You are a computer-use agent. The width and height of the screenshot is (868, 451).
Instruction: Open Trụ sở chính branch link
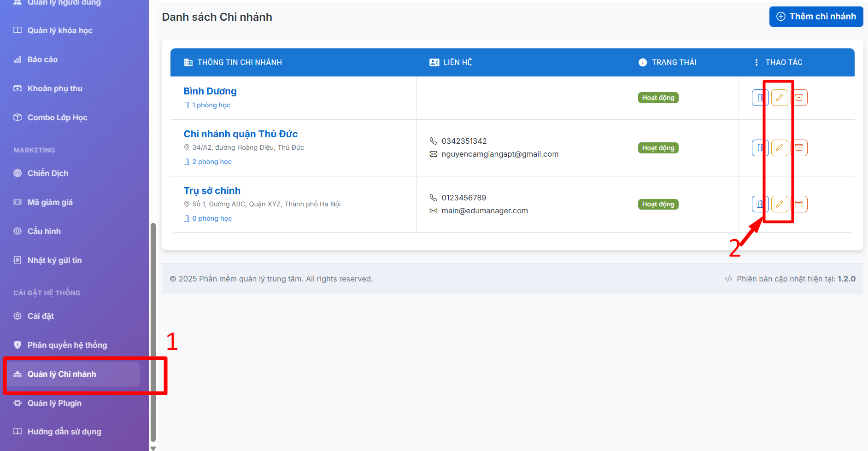pyautogui.click(x=212, y=191)
